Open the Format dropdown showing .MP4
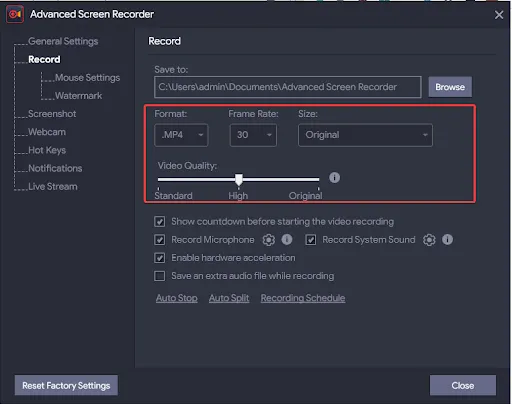Image resolution: width=512 pixels, height=404 pixels. click(x=181, y=135)
